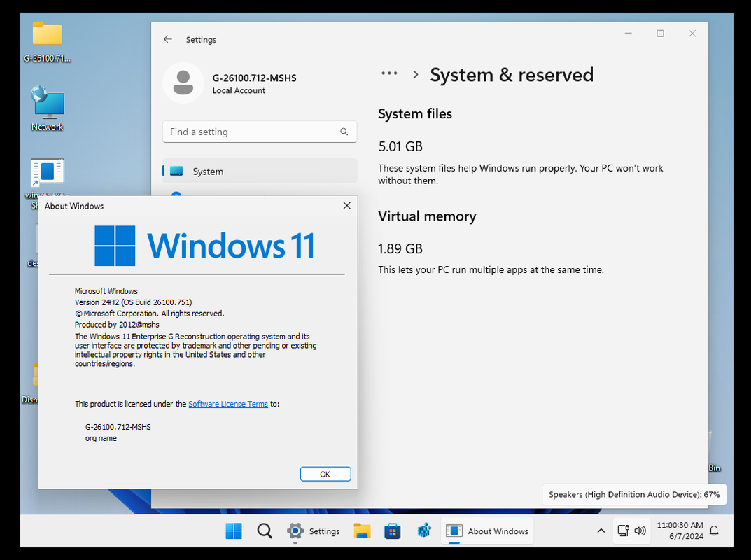The width and height of the screenshot is (751, 560).
Task: Open notification bell in taskbar
Action: 714,531
